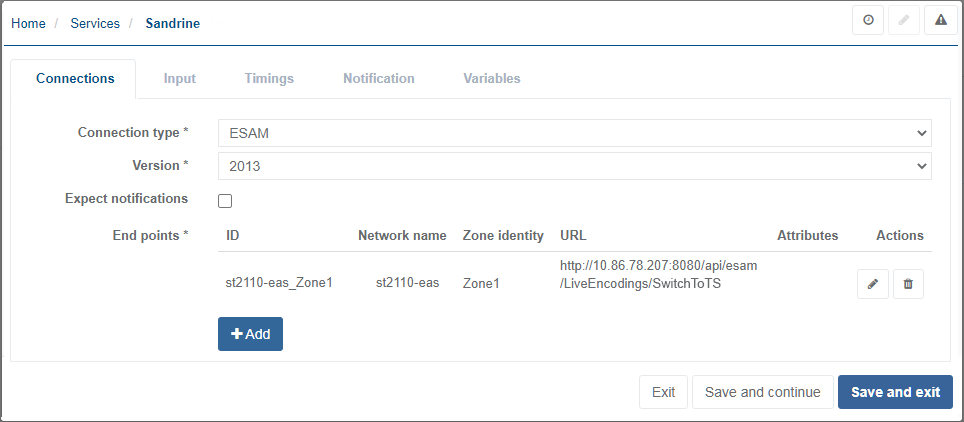Edit the st2110-eas_Zone1 endpoint with pencil icon

(872, 284)
